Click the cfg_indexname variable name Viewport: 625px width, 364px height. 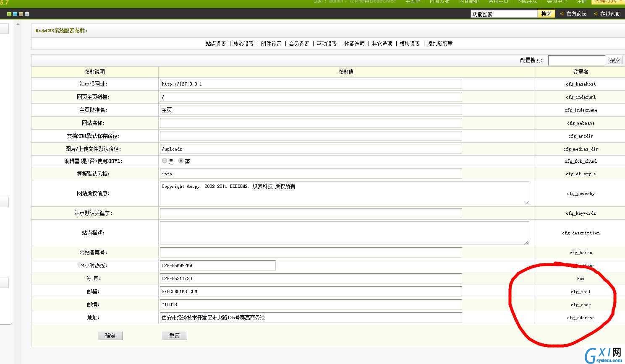(581, 110)
